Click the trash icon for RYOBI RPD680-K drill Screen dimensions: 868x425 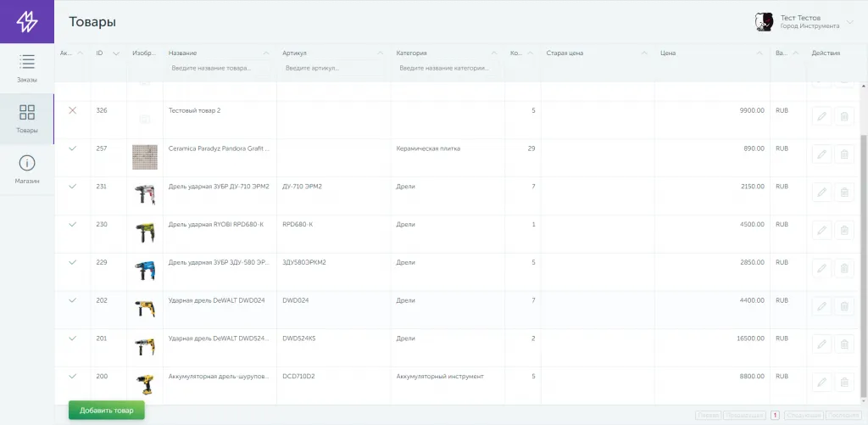844,230
